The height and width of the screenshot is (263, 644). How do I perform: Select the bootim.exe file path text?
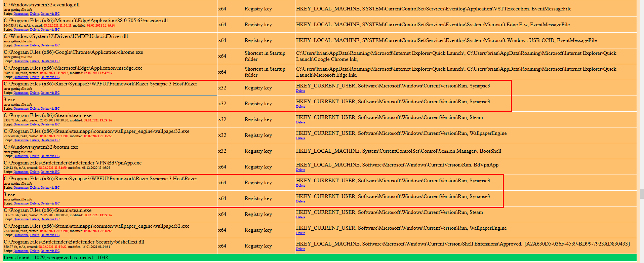pyautogui.click(x=41, y=147)
